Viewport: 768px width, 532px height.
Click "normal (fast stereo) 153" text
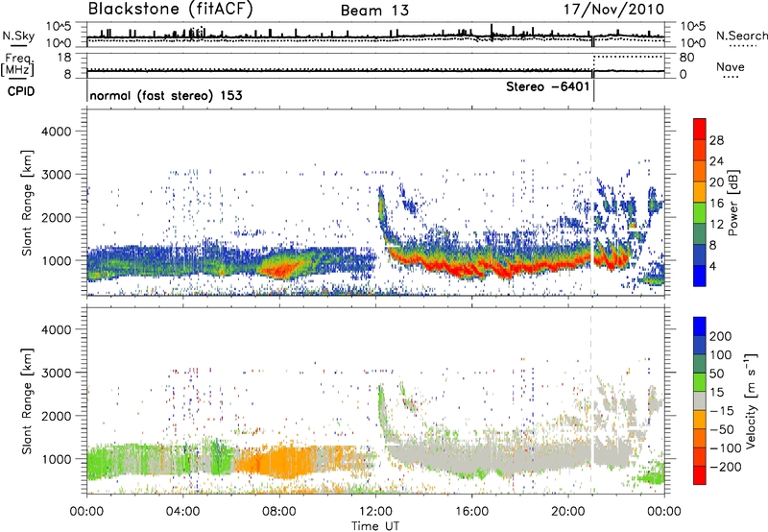166,95
